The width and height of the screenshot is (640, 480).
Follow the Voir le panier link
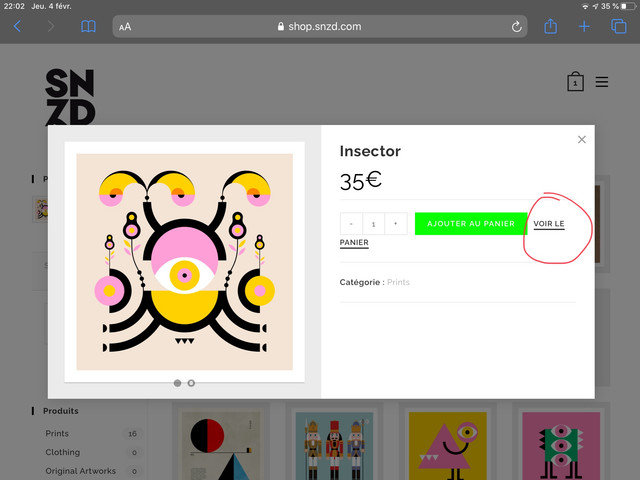pyautogui.click(x=549, y=224)
